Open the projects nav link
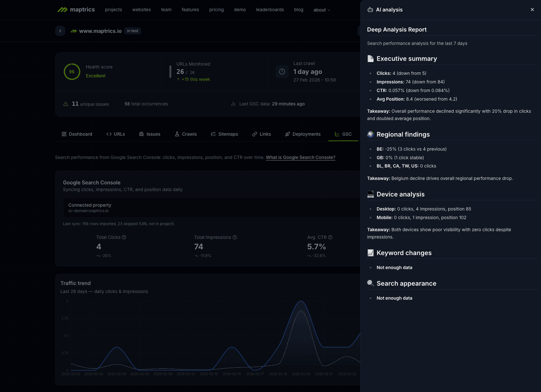The width and height of the screenshot is (541, 392). pyautogui.click(x=114, y=10)
